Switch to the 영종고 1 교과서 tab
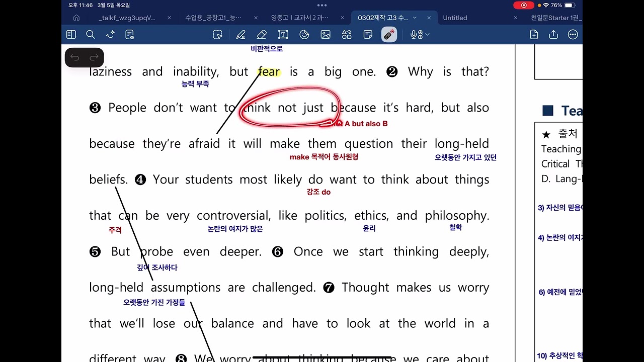Viewport: 644px width, 362px height. [x=299, y=18]
